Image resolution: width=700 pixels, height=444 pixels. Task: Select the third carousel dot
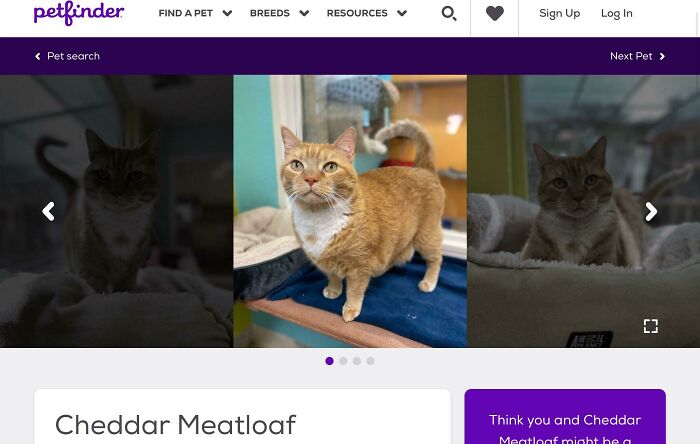(357, 361)
